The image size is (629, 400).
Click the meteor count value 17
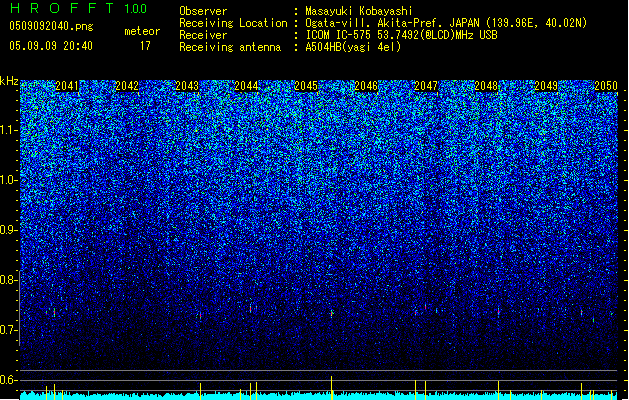145,46
